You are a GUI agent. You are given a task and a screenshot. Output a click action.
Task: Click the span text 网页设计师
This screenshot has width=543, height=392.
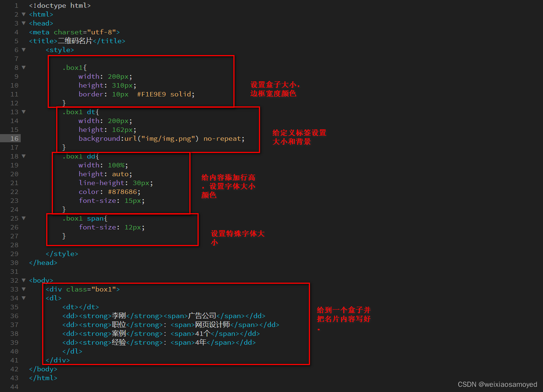click(212, 324)
